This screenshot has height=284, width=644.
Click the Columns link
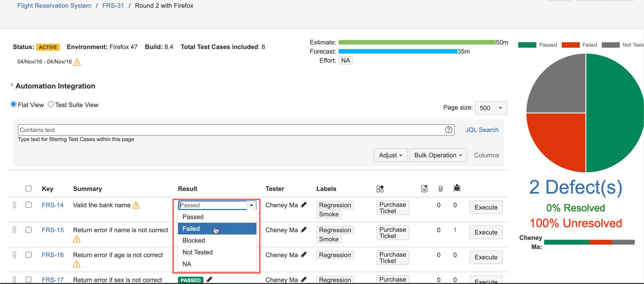pos(487,155)
